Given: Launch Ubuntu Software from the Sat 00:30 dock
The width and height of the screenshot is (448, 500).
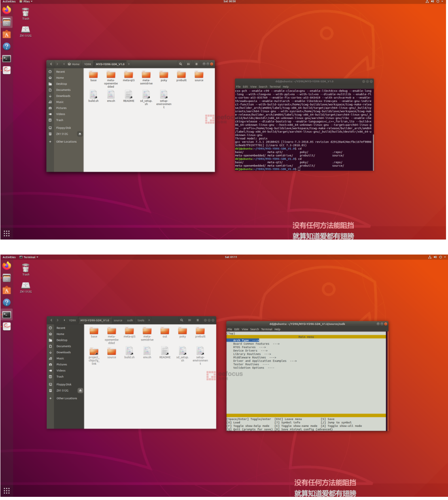Looking at the screenshot, I should (7, 34).
